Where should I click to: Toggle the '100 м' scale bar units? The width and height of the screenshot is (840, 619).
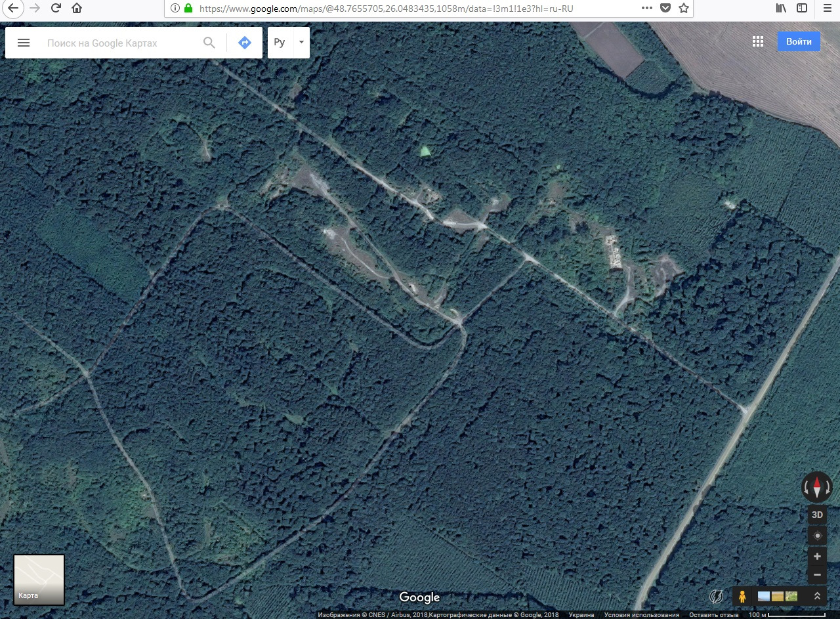point(786,615)
